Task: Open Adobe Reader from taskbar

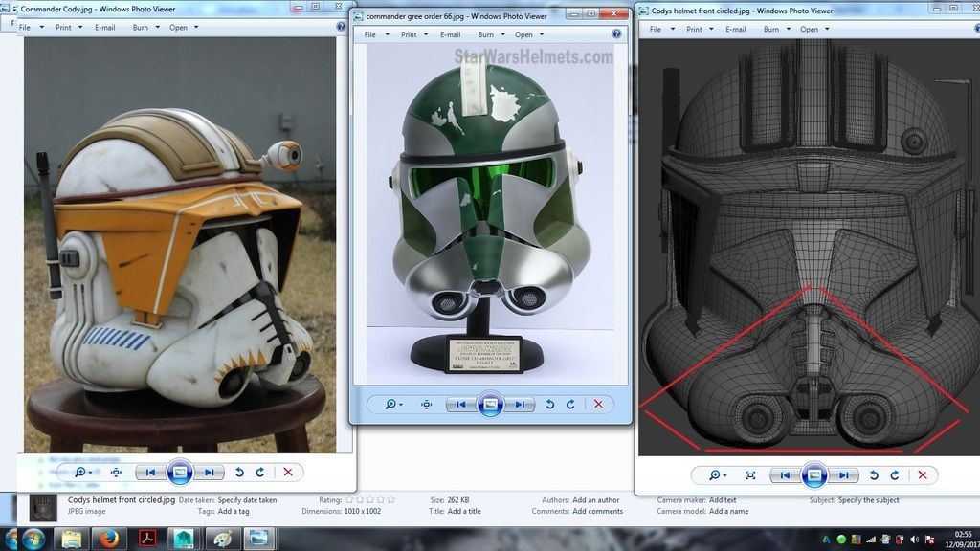Action: tap(146, 539)
